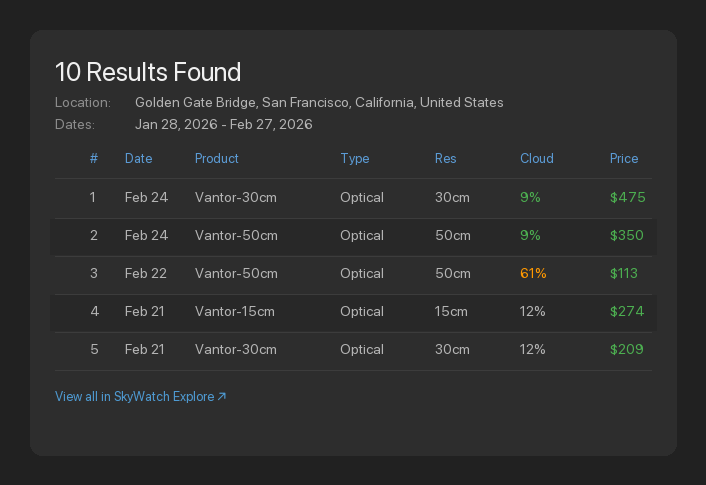Click the $274 price for Vantor-15cm

pos(627,312)
